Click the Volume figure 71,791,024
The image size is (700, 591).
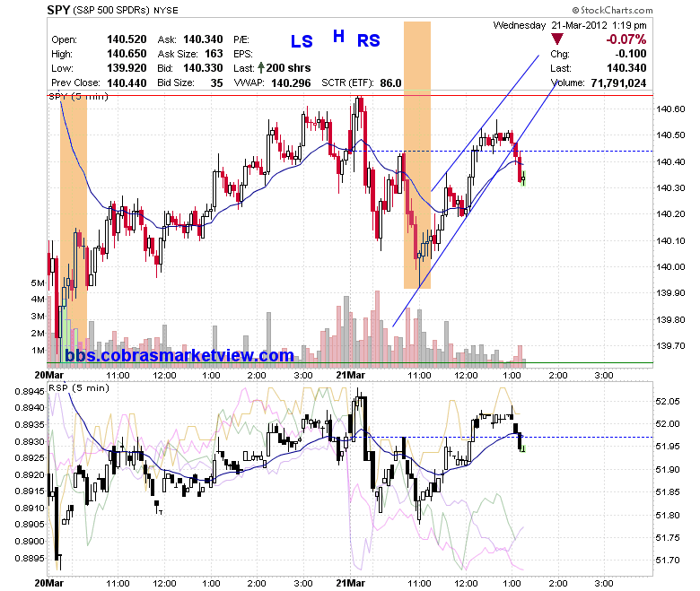[618, 83]
